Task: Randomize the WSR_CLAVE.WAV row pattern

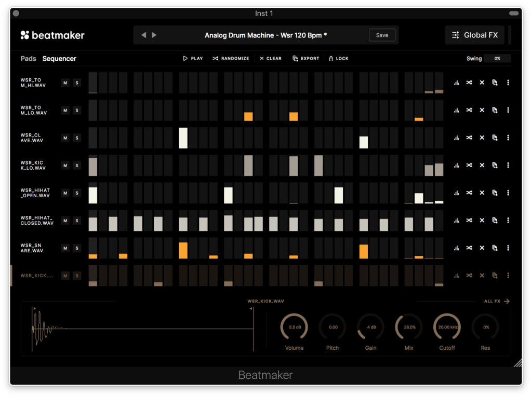Action: point(469,138)
